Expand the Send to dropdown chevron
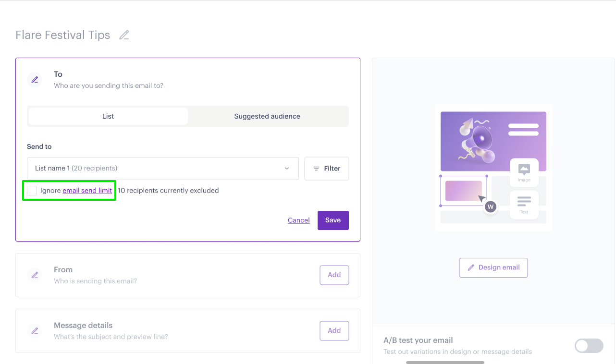The width and height of the screenshot is (616, 364). (287, 169)
